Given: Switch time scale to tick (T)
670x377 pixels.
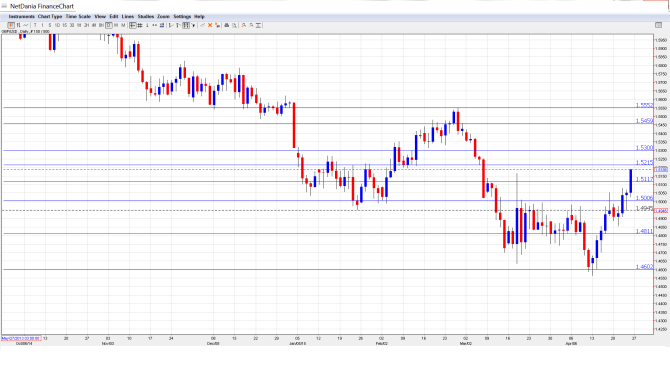Looking at the screenshot, I should pos(35,26).
